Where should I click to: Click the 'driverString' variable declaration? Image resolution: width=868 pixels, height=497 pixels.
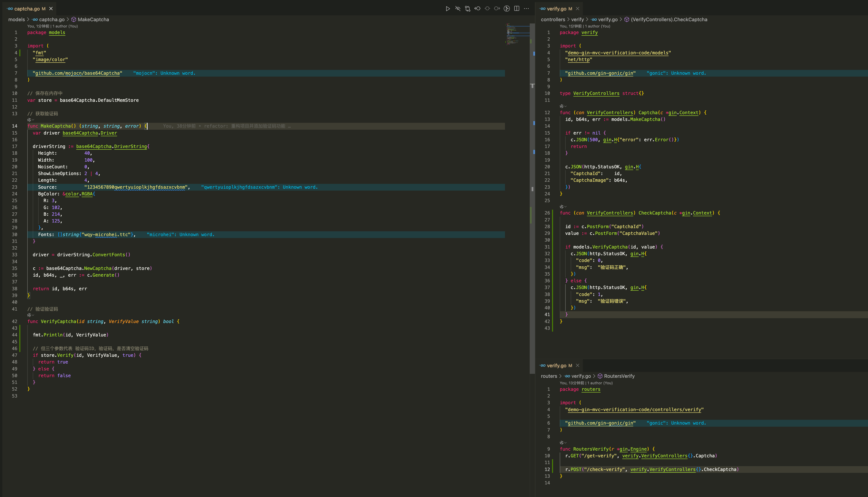point(49,146)
